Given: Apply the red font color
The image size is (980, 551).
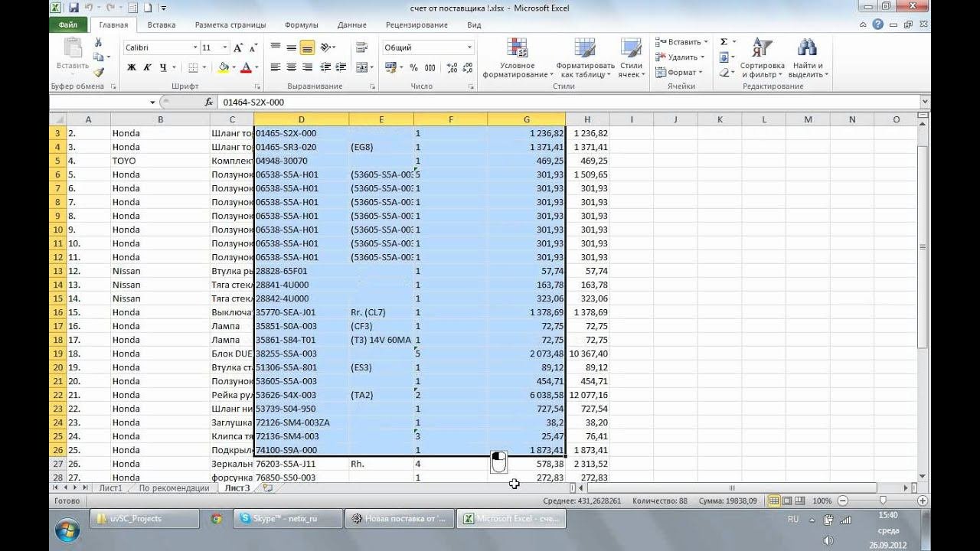Looking at the screenshot, I should tap(245, 67).
